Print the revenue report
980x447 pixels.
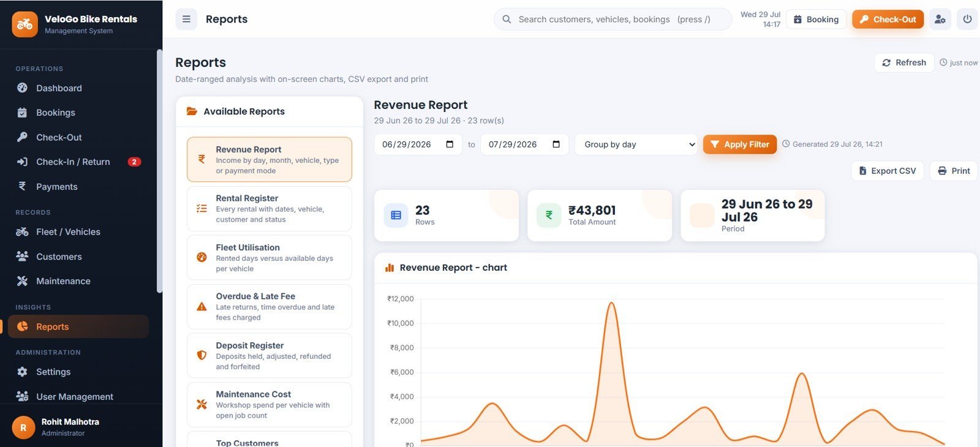pyautogui.click(x=954, y=171)
